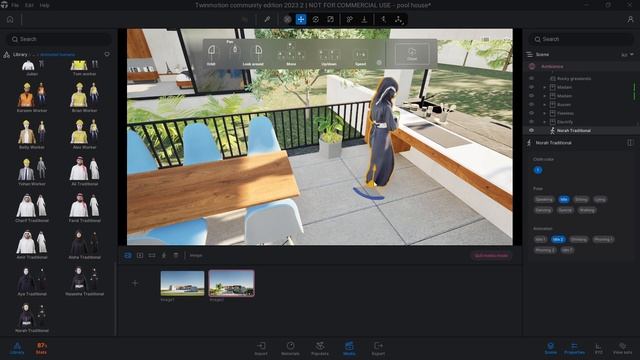Click the favorites heart icon in Library
This screenshot has height=360, width=640.
click(x=107, y=54)
